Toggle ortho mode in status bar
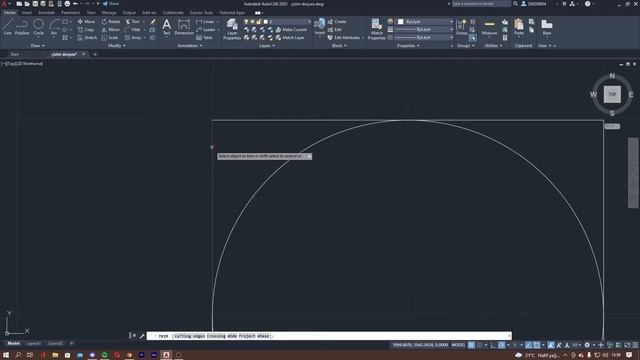This screenshot has height=360, width=640. [x=493, y=345]
